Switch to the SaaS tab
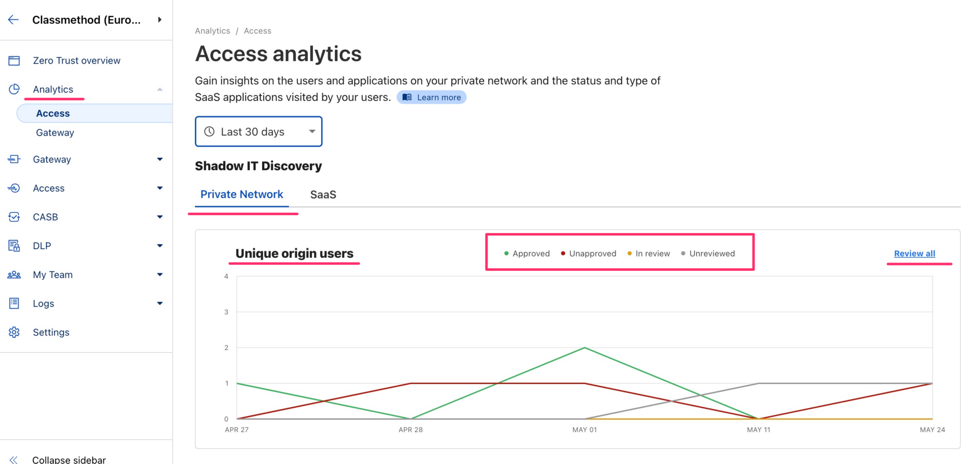Viewport: 980px width, 464px height. 323,194
